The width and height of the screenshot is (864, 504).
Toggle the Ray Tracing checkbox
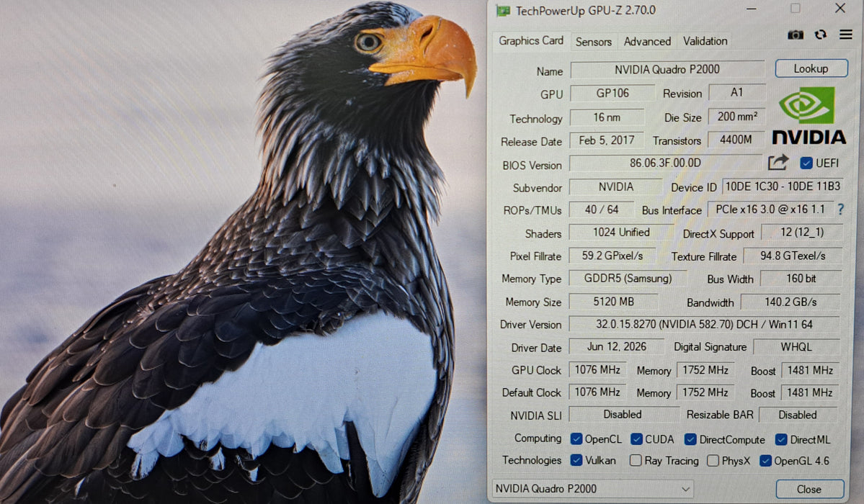[x=636, y=460]
